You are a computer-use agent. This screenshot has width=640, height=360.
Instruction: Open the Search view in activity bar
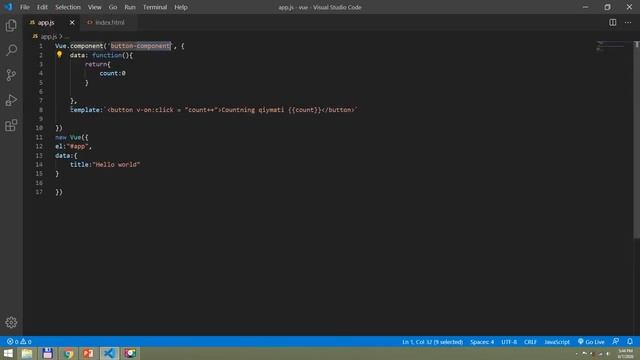pos(11,50)
